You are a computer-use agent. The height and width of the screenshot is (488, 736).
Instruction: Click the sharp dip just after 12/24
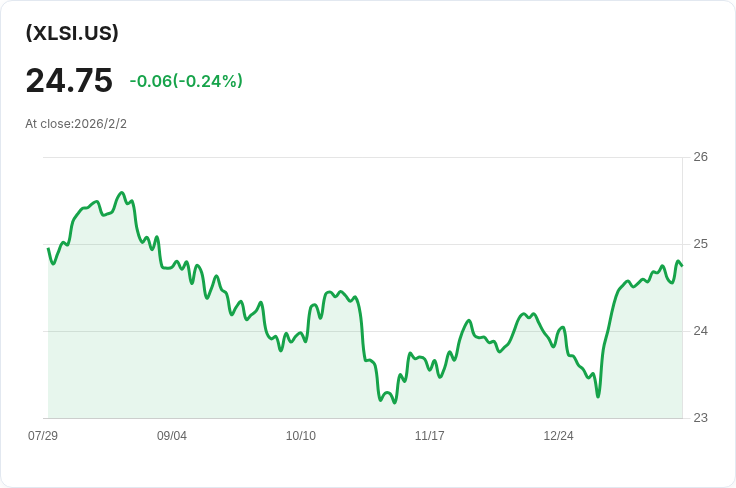(598, 397)
